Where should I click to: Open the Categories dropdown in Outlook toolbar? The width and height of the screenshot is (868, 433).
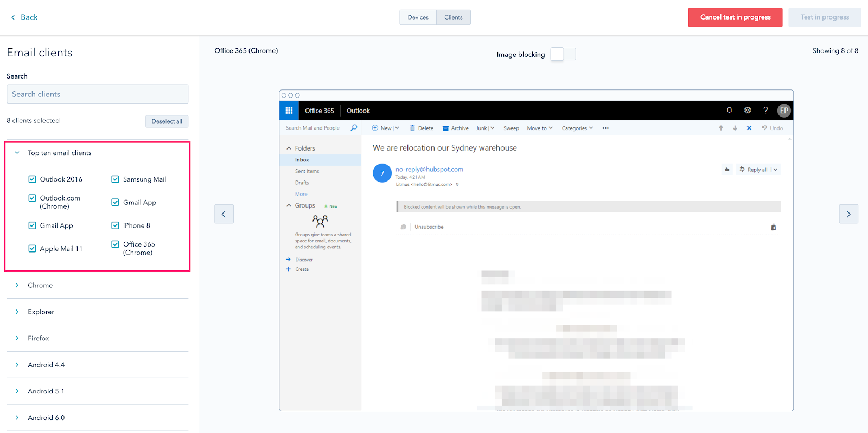[x=577, y=128]
